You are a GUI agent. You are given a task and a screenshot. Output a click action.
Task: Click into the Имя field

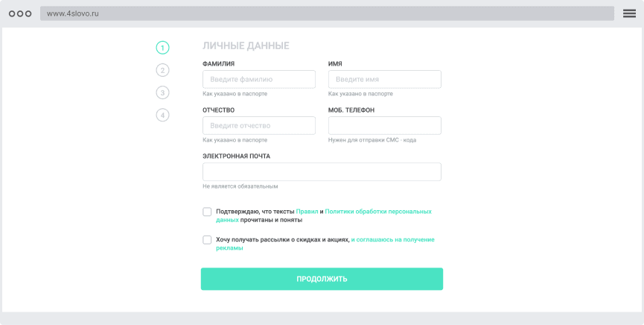click(384, 79)
